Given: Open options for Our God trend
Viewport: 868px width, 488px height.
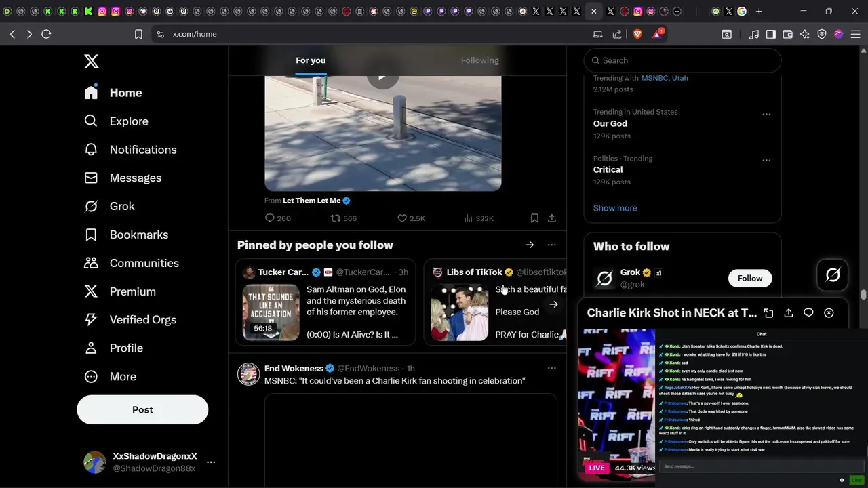Looking at the screenshot, I should pyautogui.click(x=766, y=114).
